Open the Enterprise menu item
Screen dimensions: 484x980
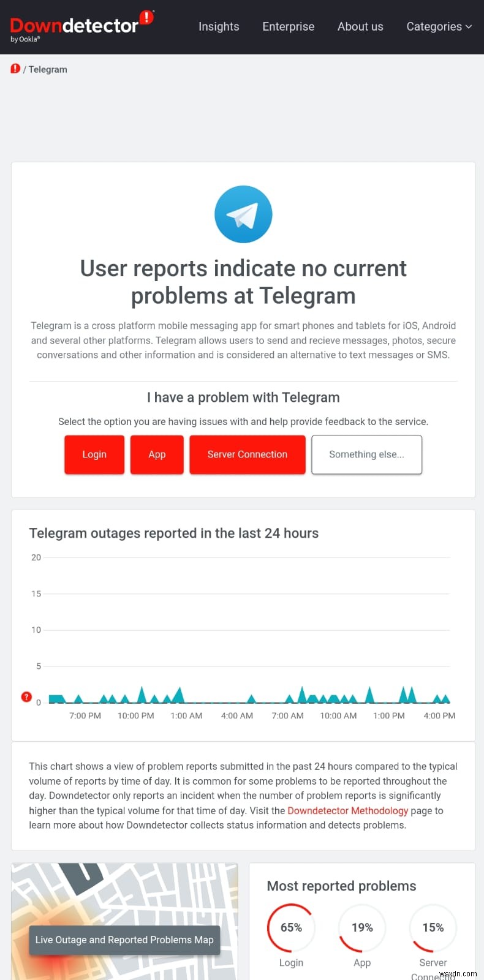point(288,26)
